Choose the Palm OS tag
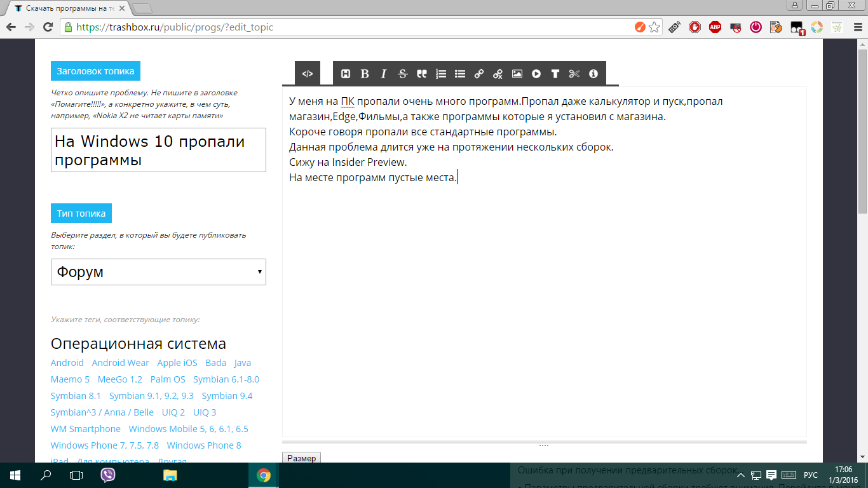Image resolution: width=868 pixels, height=488 pixels. click(168, 379)
